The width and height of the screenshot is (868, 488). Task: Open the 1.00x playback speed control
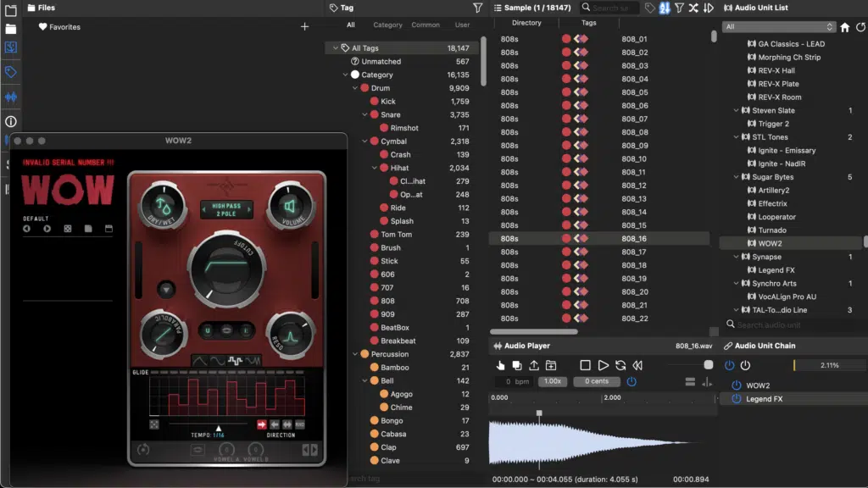tap(553, 381)
